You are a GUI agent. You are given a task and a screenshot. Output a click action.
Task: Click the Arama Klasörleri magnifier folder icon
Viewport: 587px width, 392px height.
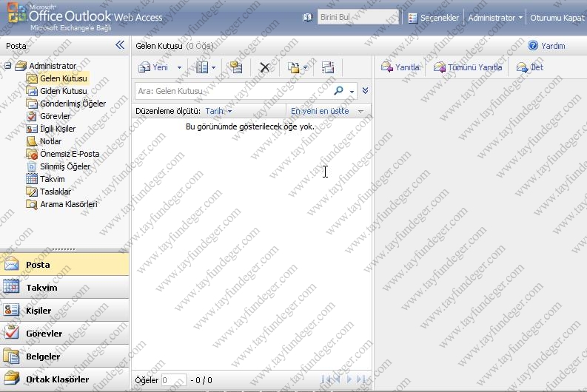pos(32,204)
